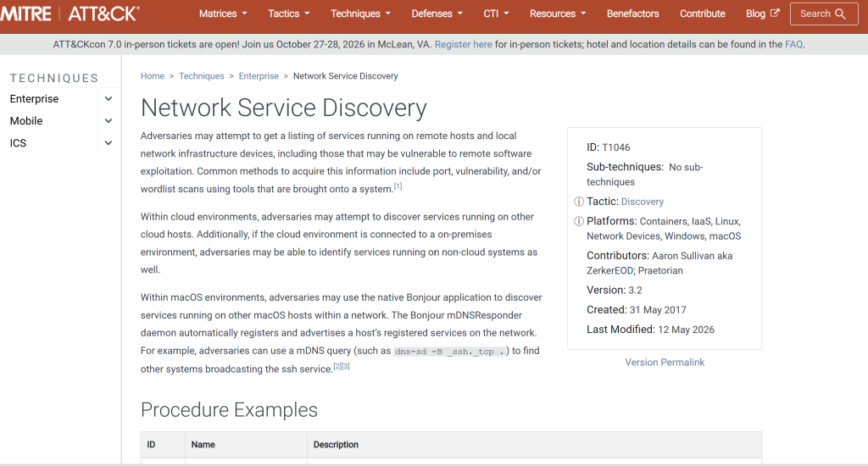Open the CTI dropdown menu
This screenshot has height=466, width=868.
pyautogui.click(x=496, y=14)
